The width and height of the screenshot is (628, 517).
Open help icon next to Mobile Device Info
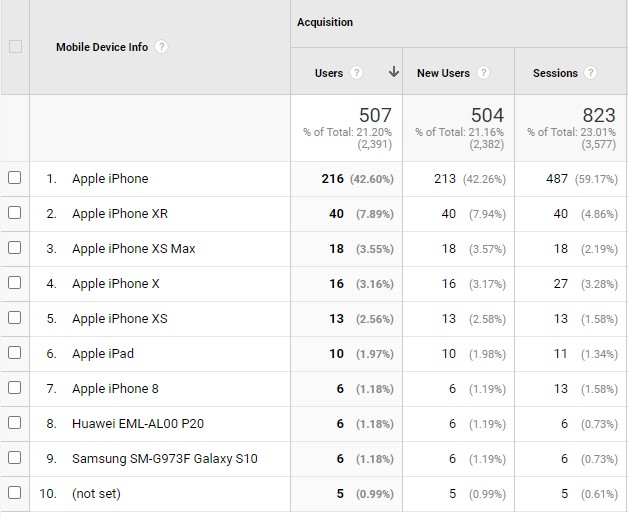[x=161, y=47]
